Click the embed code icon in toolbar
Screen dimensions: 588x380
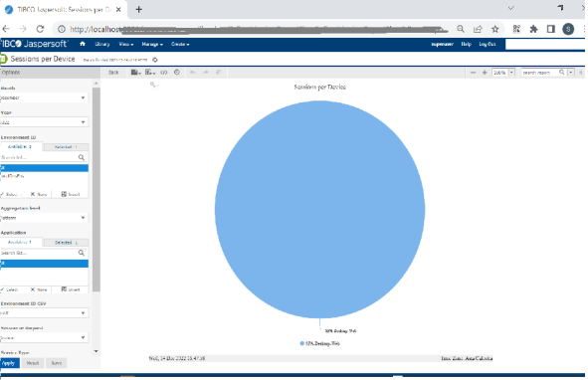164,73
